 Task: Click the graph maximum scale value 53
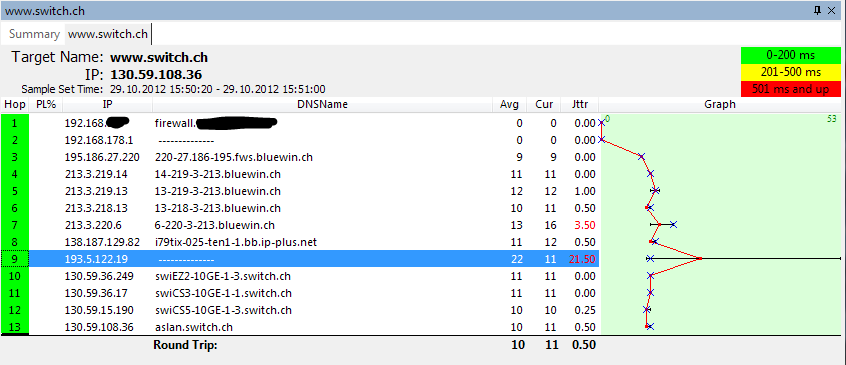832,119
